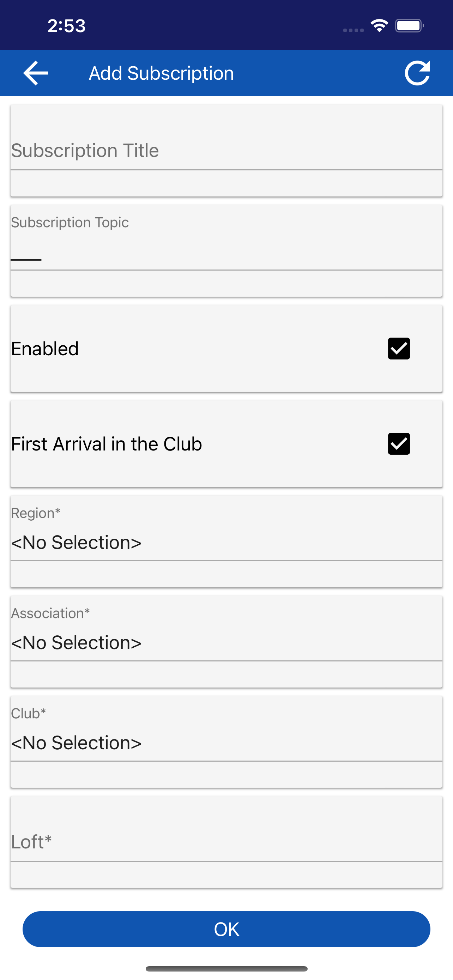Confirm with the OK button
This screenshot has width=453, height=980.
(226, 929)
